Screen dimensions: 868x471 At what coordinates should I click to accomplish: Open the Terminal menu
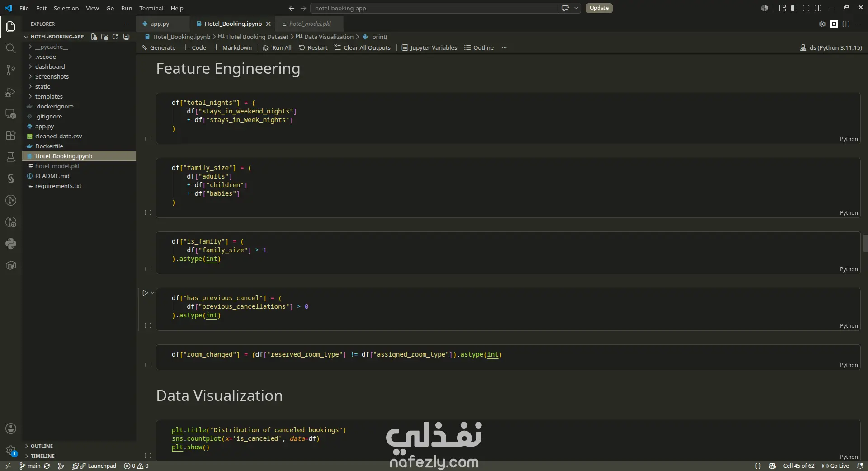click(151, 8)
